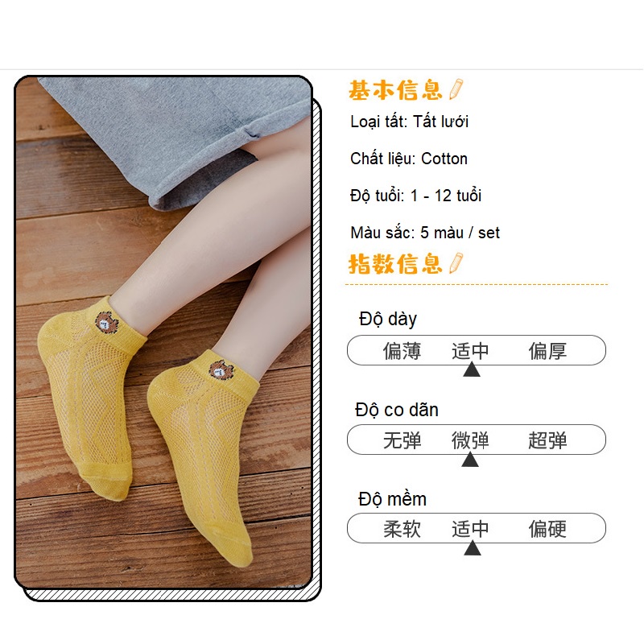
Task: Click the pencil icon beside 指数信息 heading
Action: [x=456, y=263]
